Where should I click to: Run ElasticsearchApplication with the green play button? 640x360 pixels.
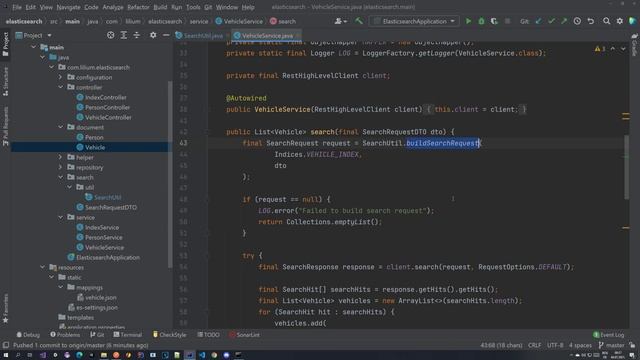coord(468,21)
